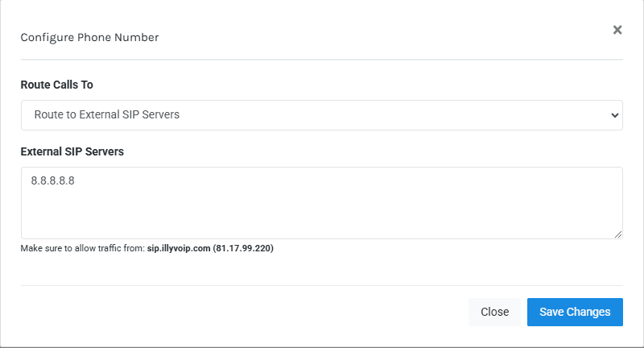Click the Route Calls To label
644x348 pixels.
click(x=57, y=84)
